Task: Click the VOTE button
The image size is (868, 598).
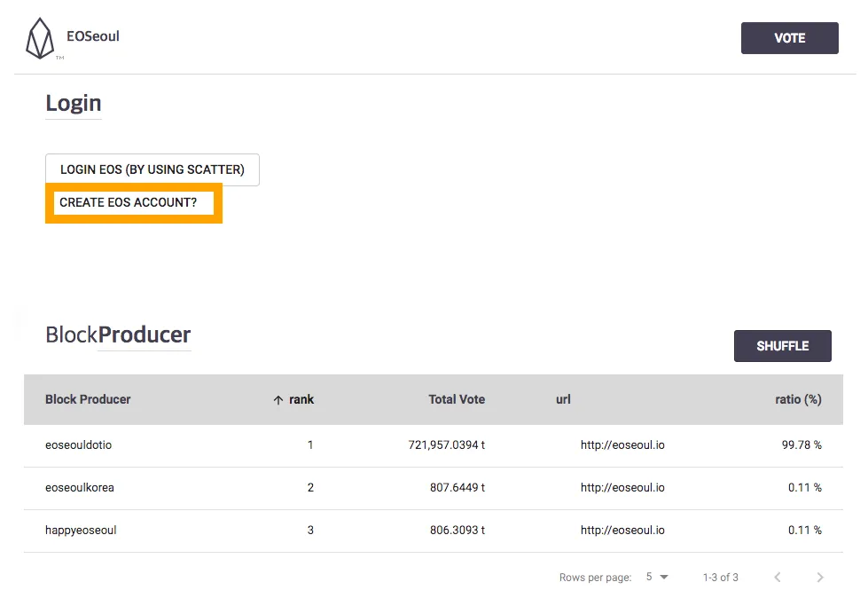Action: tap(789, 38)
